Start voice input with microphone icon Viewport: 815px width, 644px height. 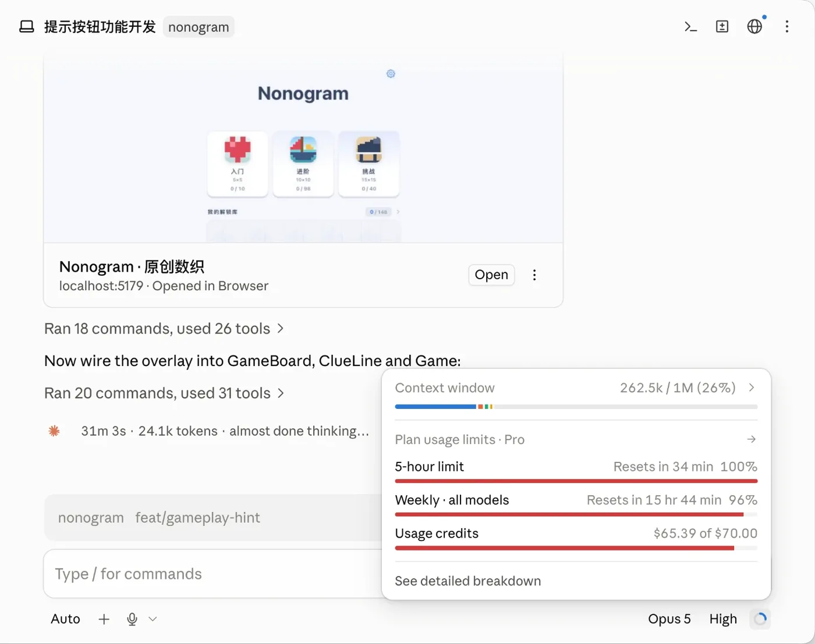(132, 619)
